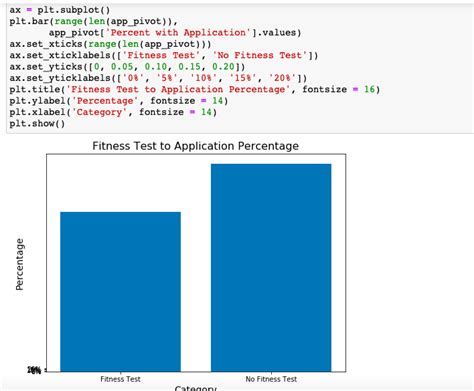Click the chart title 'Fitness Test to Application Percentage'

pos(195,146)
